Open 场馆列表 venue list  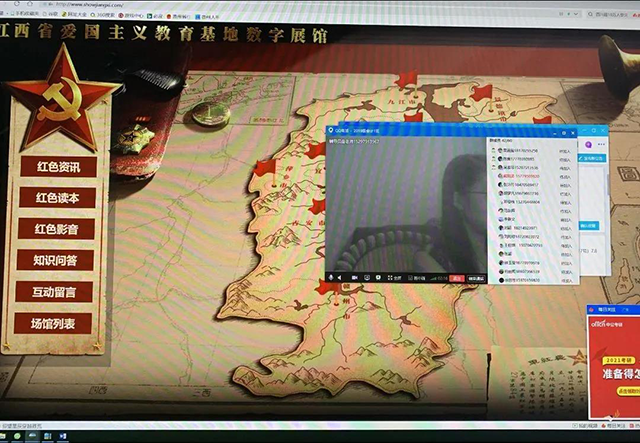[x=64, y=323]
